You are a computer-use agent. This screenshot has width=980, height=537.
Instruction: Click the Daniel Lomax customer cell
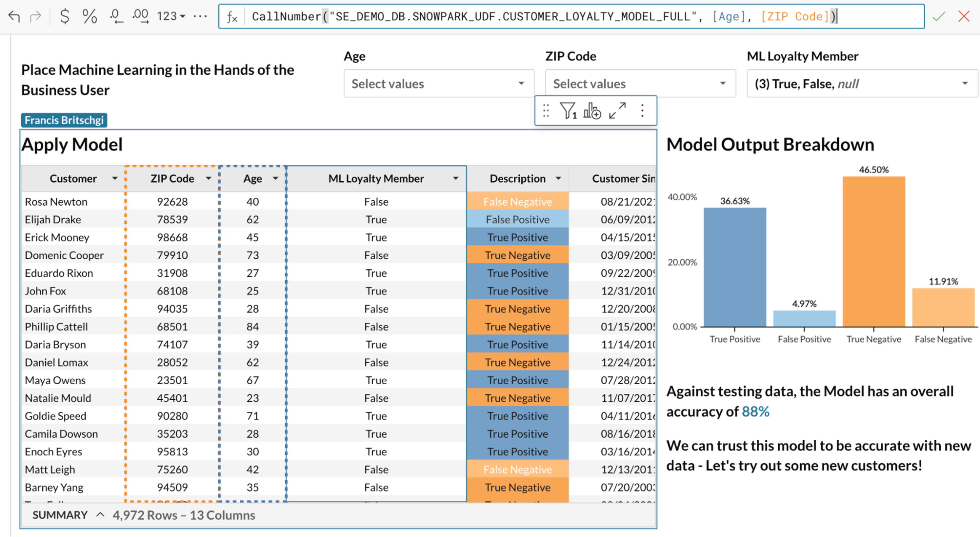point(73,362)
